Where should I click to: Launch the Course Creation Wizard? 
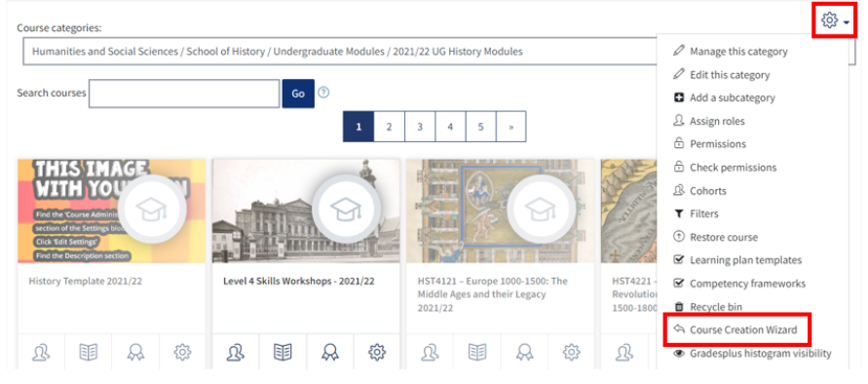[x=743, y=329]
